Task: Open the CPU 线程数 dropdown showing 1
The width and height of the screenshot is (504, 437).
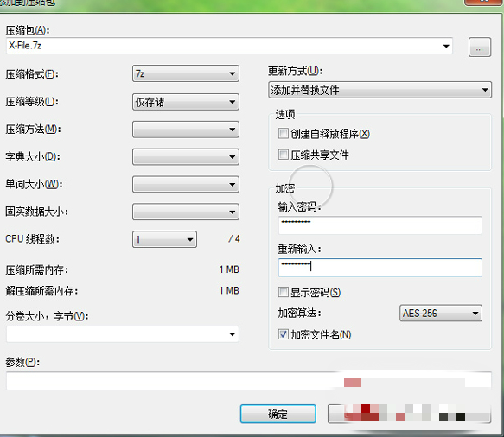Action: pyautogui.click(x=164, y=239)
